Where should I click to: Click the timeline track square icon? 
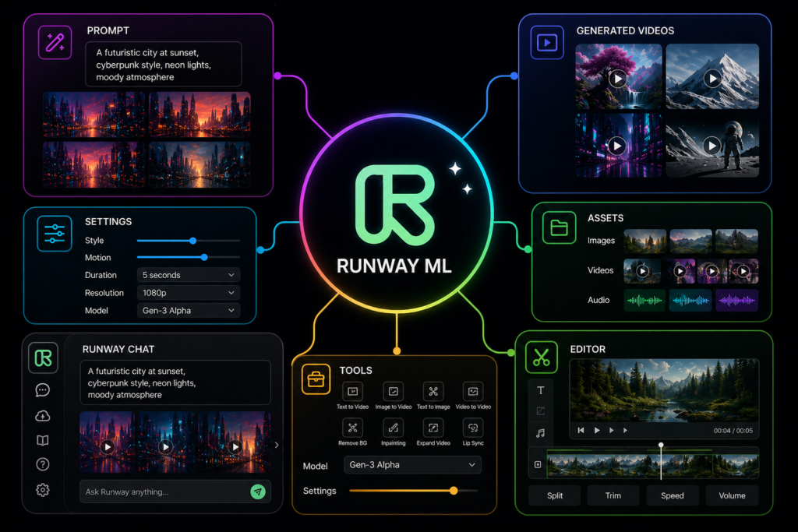click(x=538, y=464)
